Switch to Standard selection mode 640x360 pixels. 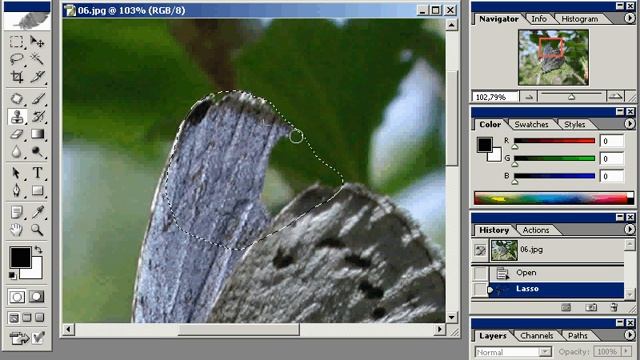tap(17, 297)
